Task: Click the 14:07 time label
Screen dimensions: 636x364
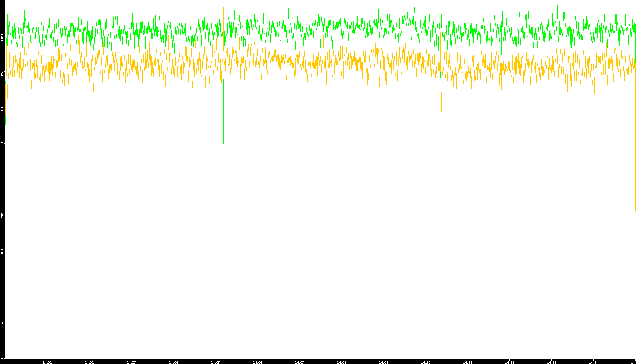Action: (x=299, y=362)
